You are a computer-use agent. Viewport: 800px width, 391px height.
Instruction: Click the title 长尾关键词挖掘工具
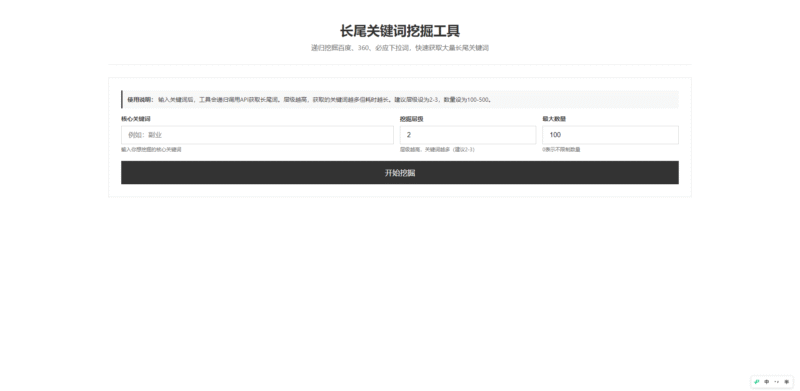point(399,31)
